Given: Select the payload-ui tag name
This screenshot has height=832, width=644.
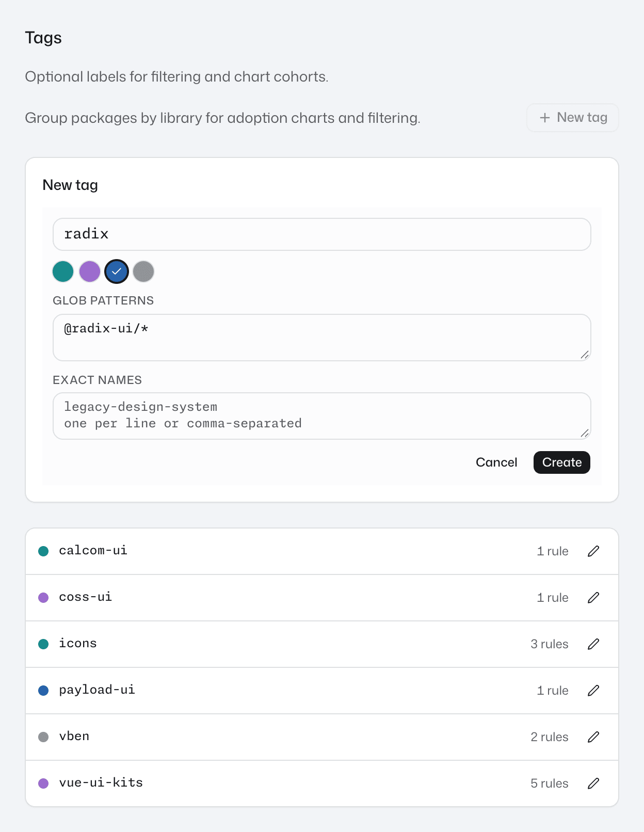Looking at the screenshot, I should pos(97,690).
